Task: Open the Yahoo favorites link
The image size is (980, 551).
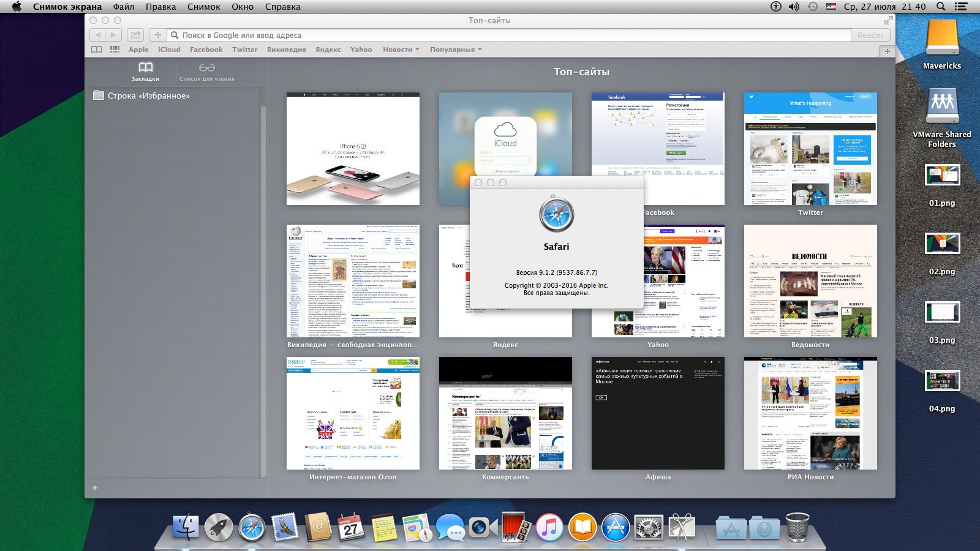Action: point(361,50)
